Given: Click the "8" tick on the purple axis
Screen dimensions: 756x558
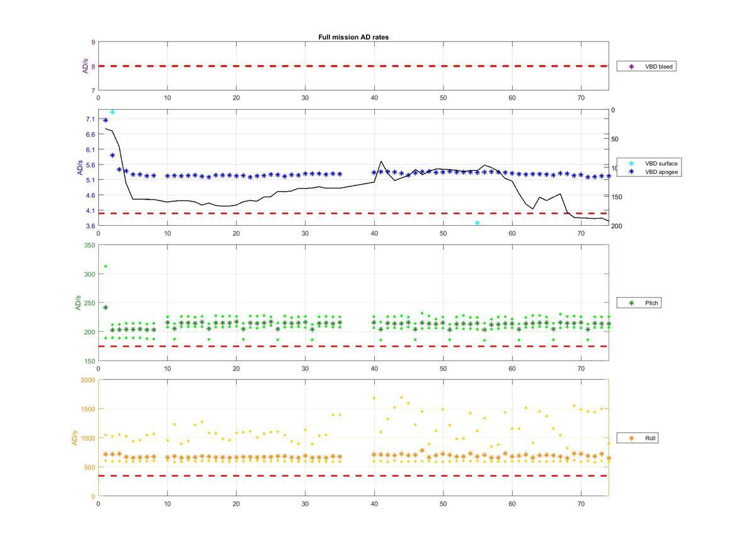Looking at the screenshot, I should (93, 66).
